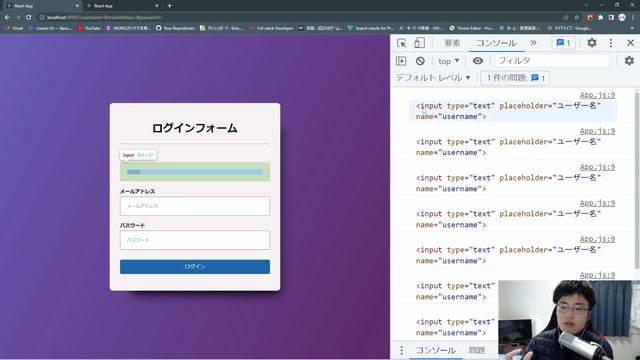Open the Your Repositories GitHub bookmark
This screenshot has height=360, width=640.
click(175, 28)
